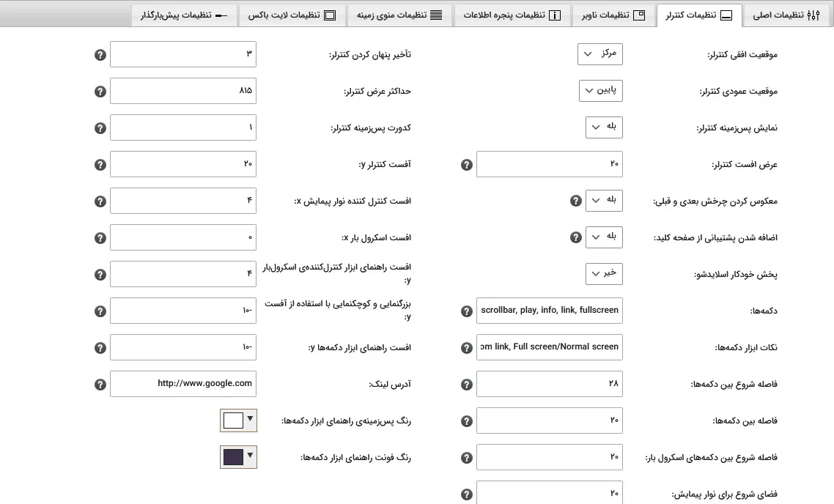Open help for افست کنترل کننده نوار پیمایش x

point(100,201)
